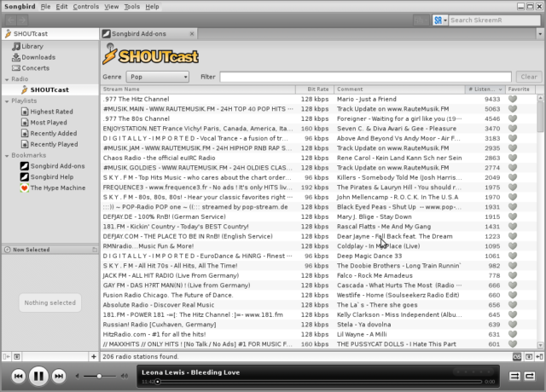Focus the Search SkreemR field
This screenshot has width=546, height=392.
point(495,20)
